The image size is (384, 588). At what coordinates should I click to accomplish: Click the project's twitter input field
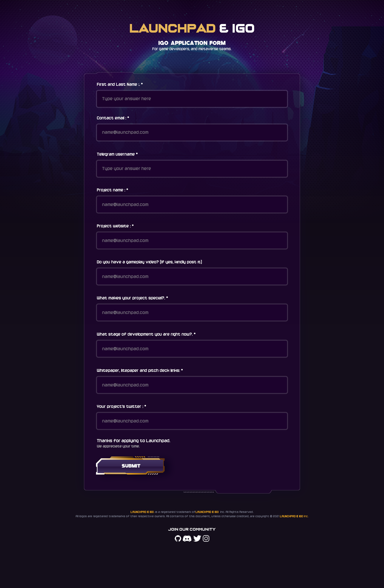click(192, 421)
